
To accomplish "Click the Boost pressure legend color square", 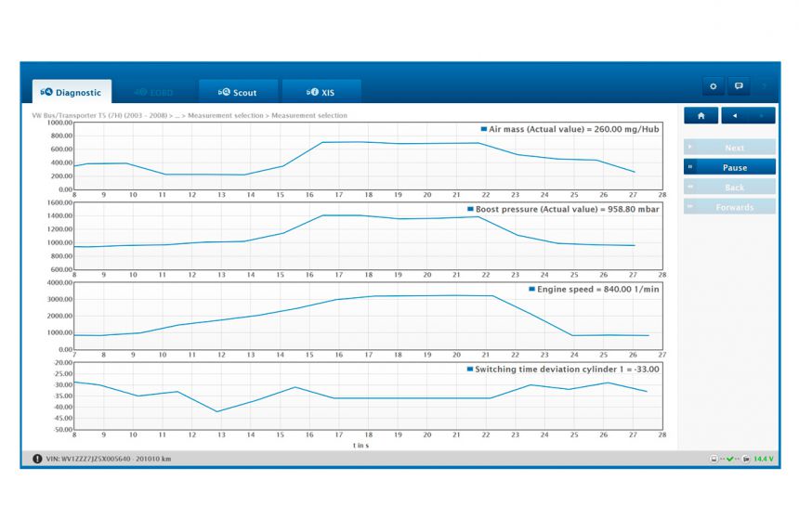I will click(470, 209).
